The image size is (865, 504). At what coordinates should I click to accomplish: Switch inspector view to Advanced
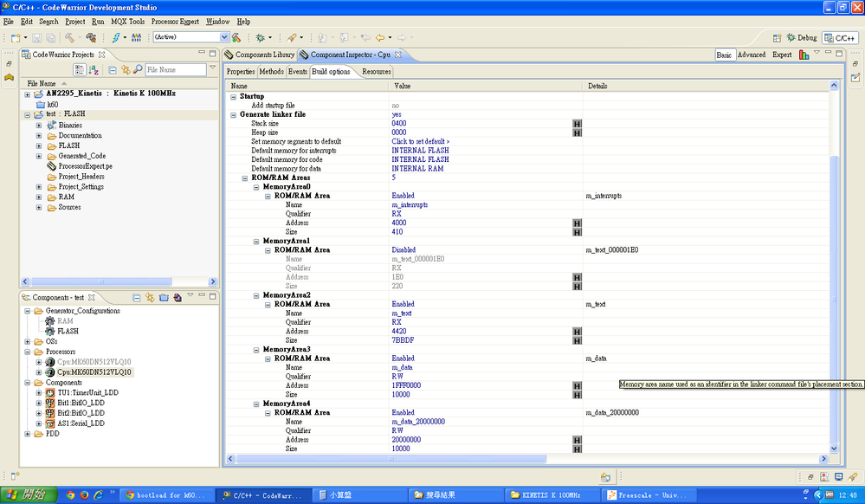pos(752,55)
